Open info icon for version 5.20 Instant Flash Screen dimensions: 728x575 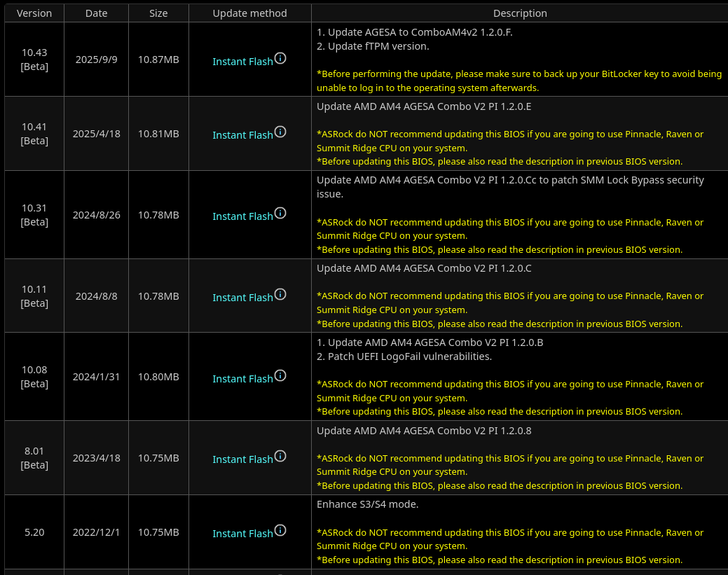point(280,530)
